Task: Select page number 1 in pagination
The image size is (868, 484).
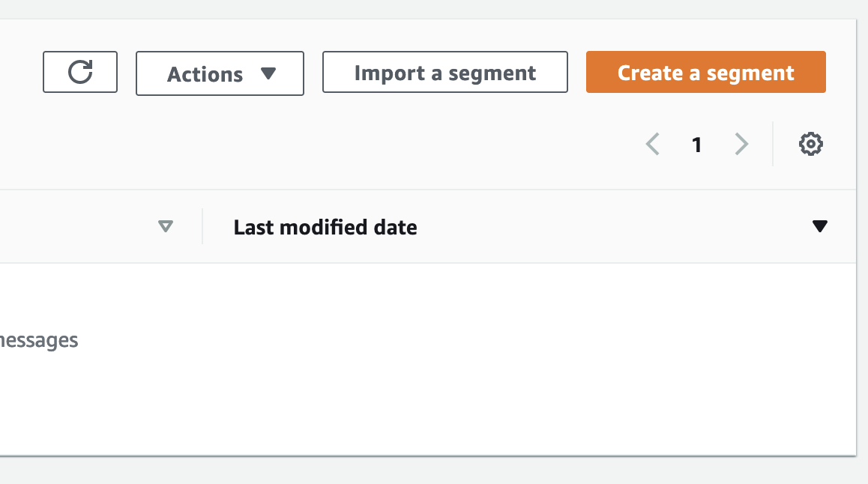Action: tap(697, 145)
